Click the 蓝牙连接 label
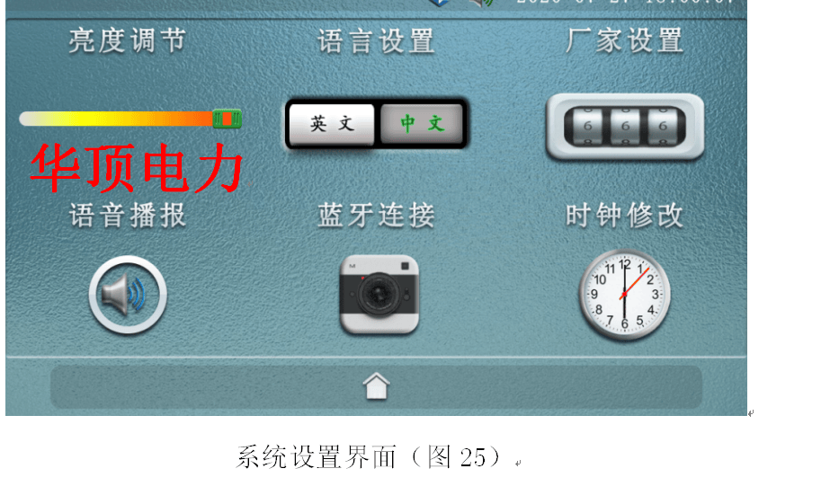 pos(376,216)
